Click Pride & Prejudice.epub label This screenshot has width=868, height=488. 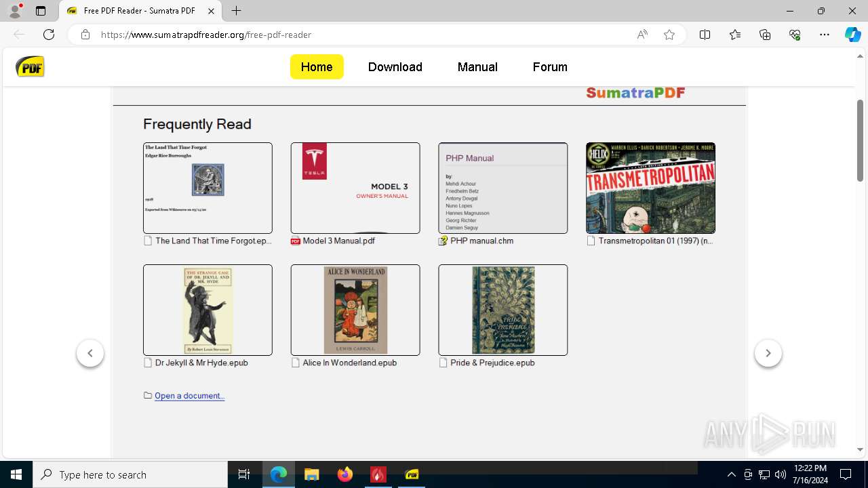click(493, 363)
